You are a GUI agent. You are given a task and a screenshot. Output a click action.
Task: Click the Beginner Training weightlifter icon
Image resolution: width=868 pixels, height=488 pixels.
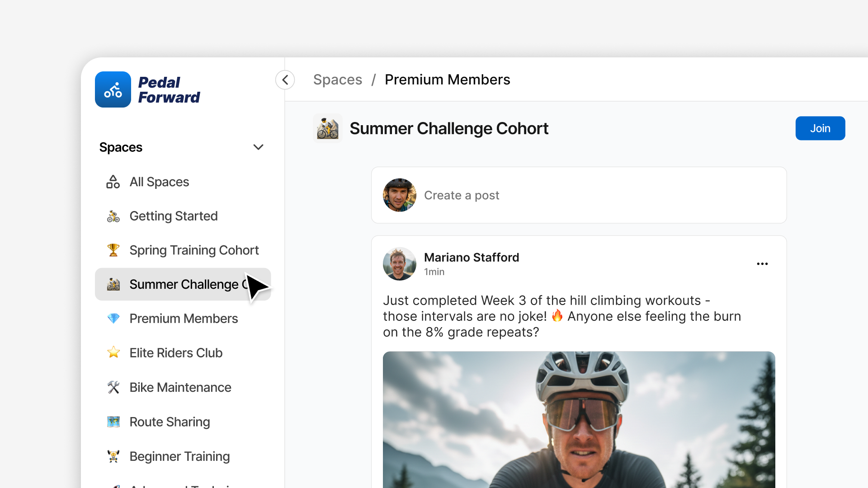tap(113, 456)
